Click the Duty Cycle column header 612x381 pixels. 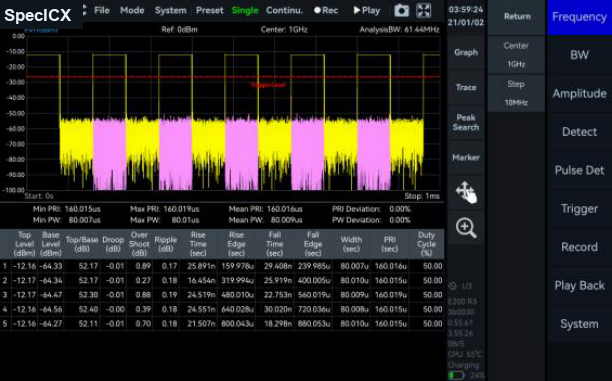426,244
